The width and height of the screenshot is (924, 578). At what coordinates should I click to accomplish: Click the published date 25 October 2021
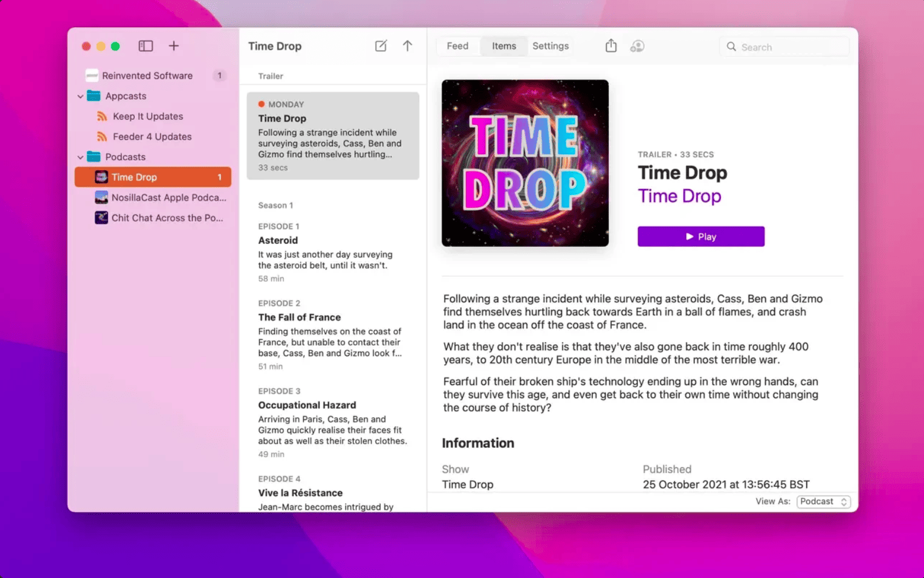click(726, 484)
